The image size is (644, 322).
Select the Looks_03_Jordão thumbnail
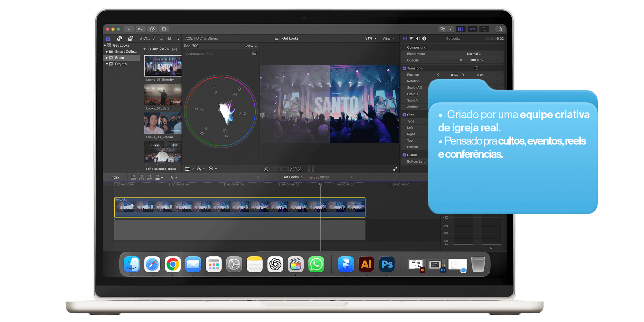163,123
